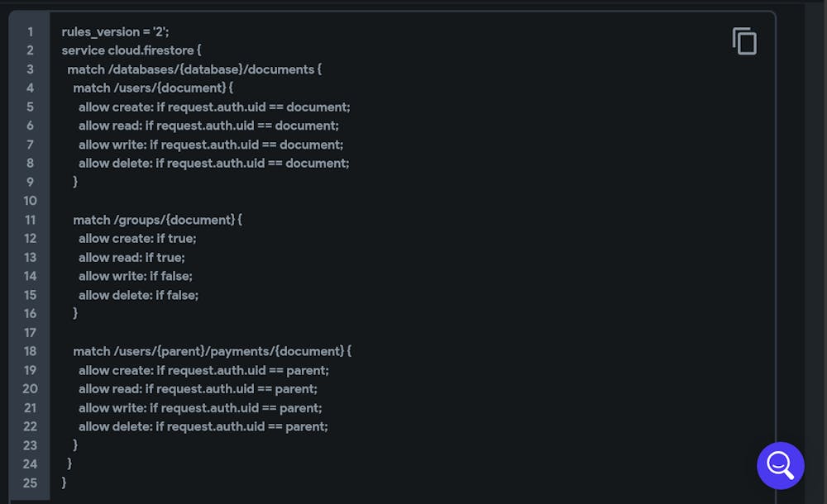Click 'allow create' rule with parent check
Viewport: 827px width, 504px height.
click(x=203, y=370)
